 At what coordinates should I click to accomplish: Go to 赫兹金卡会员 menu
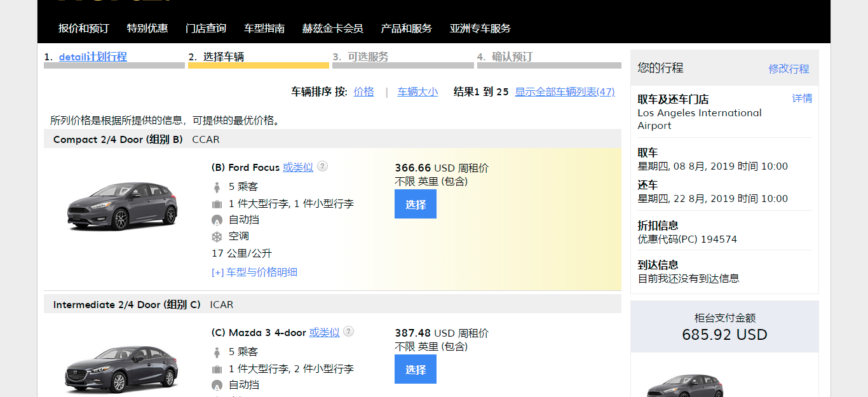click(x=332, y=29)
